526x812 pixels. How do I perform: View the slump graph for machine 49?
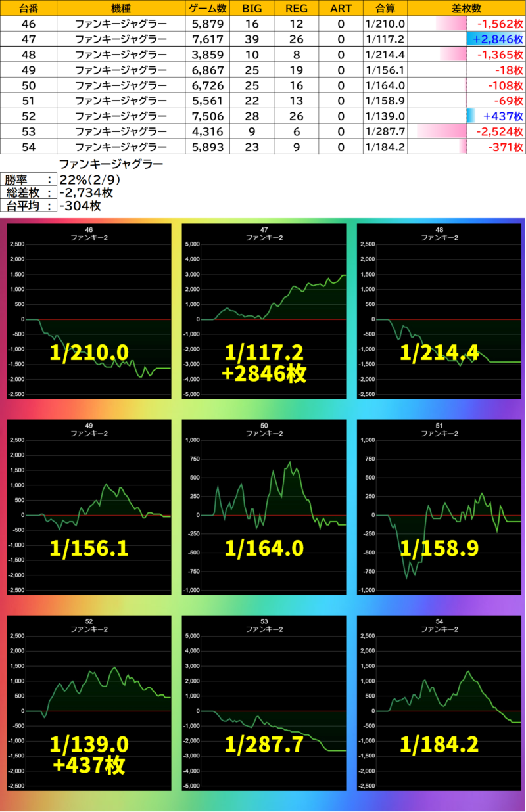89,507
